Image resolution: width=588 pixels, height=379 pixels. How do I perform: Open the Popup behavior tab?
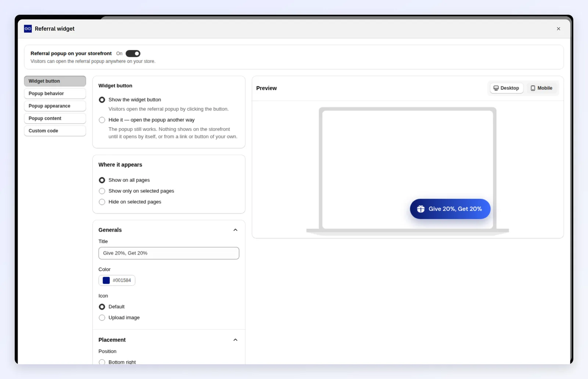click(x=55, y=93)
